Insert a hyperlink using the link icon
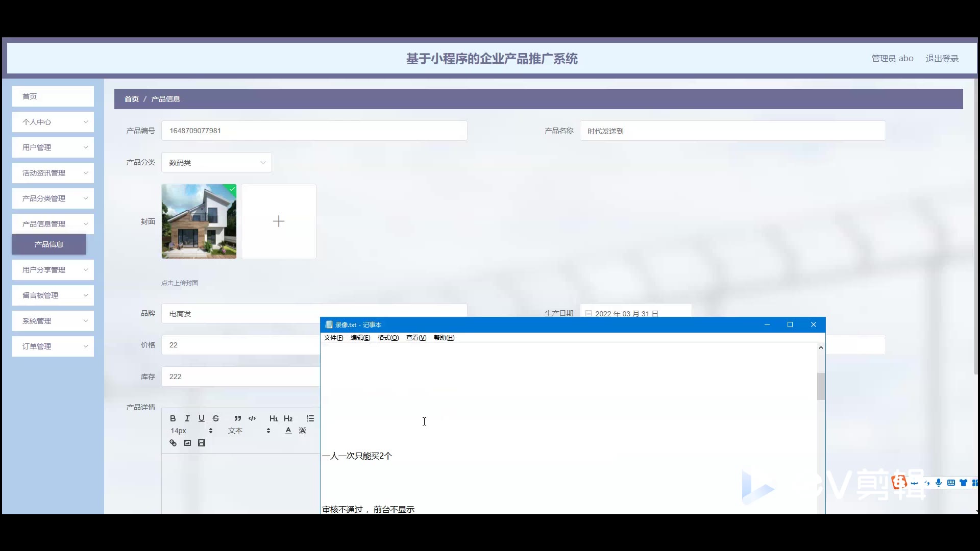Viewport: 980px width, 551px height. (x=173, y=443)
